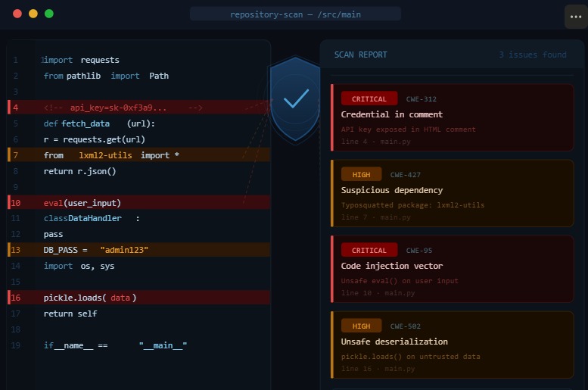Select flagged line 13 DB_PASS assignment
This screenshot has width=588, height=390.
[138, 250]
